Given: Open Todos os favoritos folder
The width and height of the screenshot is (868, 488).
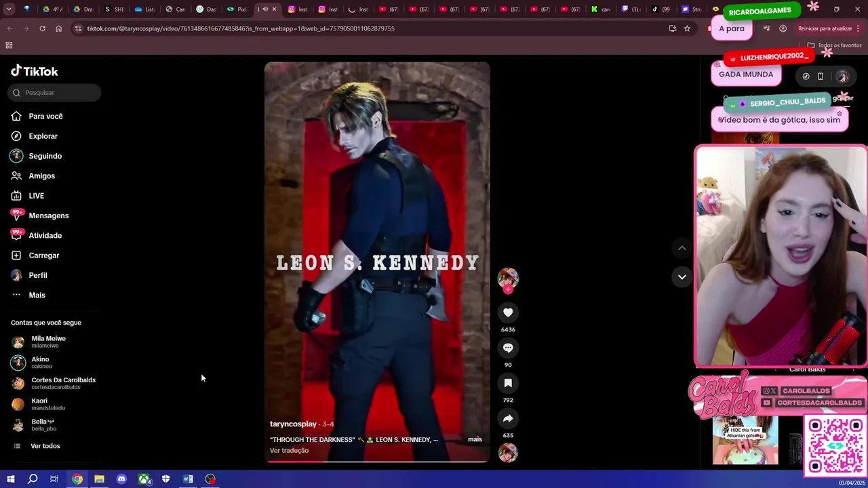Looking at the screenshot, I should (x=834, y=45).
